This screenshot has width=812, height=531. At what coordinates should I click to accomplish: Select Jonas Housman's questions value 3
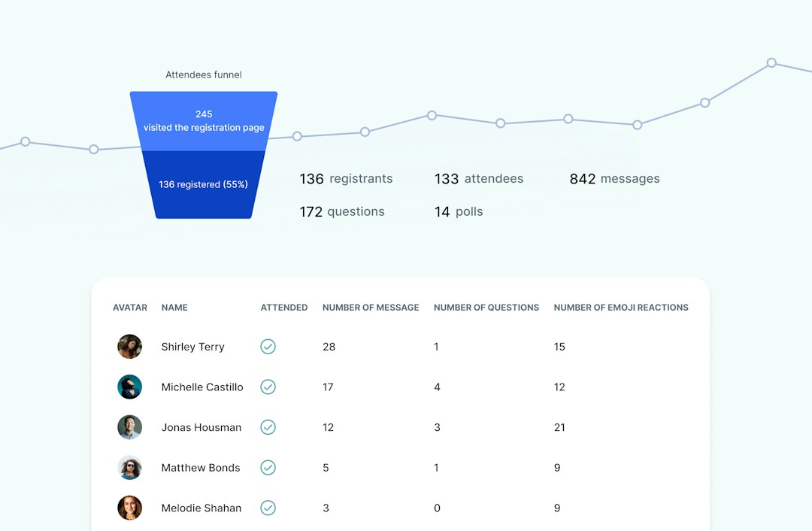(x=437, y=427)
